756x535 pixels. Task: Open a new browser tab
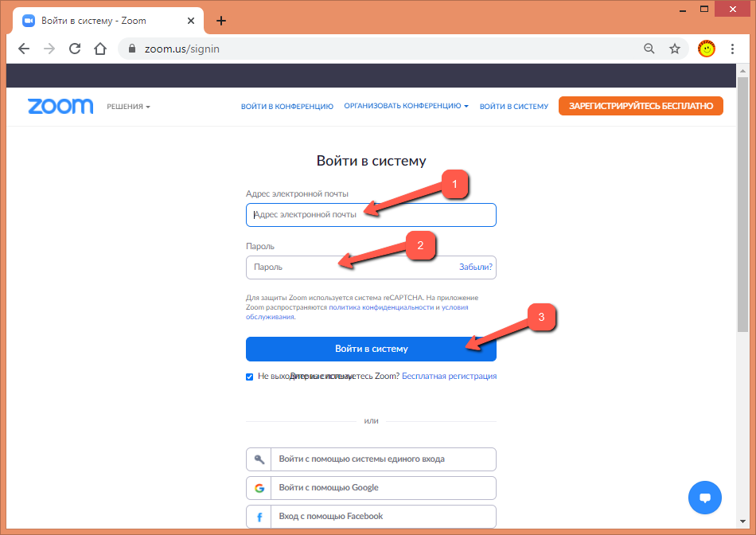[x=221, y=21]
